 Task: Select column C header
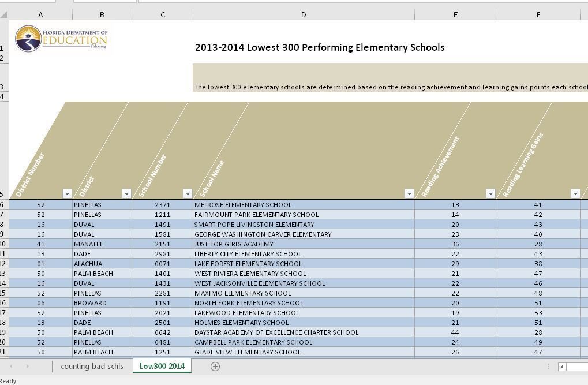pos(162,14)
